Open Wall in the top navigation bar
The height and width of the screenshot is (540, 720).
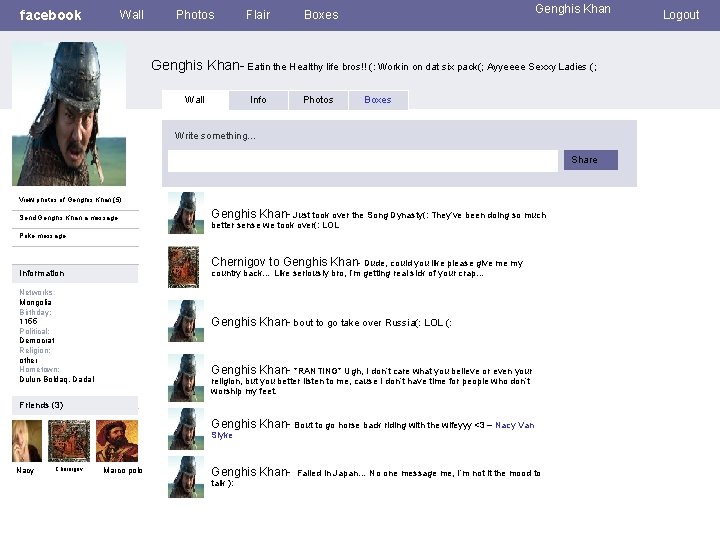(x=131, y=15)
